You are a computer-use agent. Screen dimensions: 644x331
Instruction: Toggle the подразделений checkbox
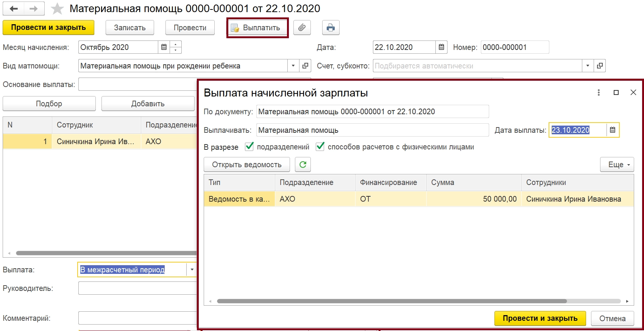pos(249,147)
